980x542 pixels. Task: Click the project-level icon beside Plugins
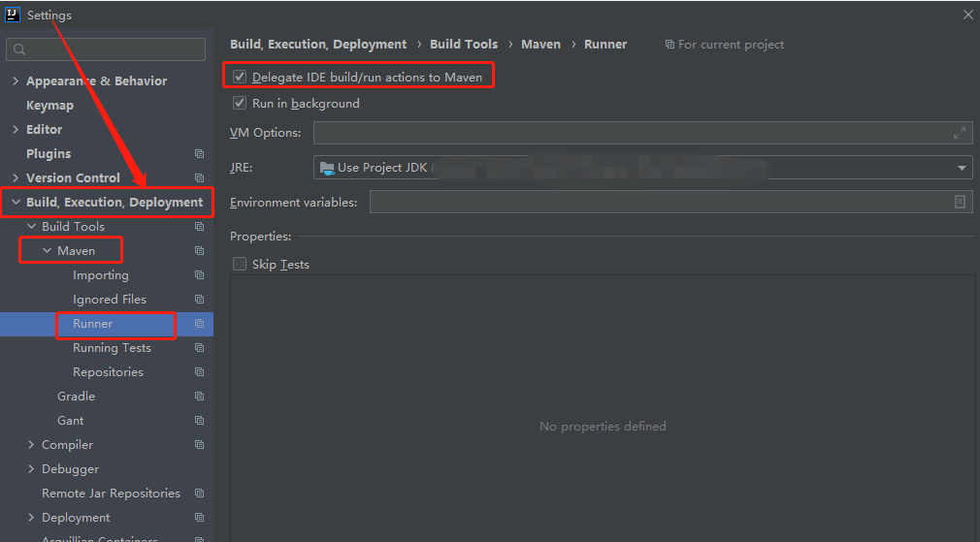coord(199,153)
